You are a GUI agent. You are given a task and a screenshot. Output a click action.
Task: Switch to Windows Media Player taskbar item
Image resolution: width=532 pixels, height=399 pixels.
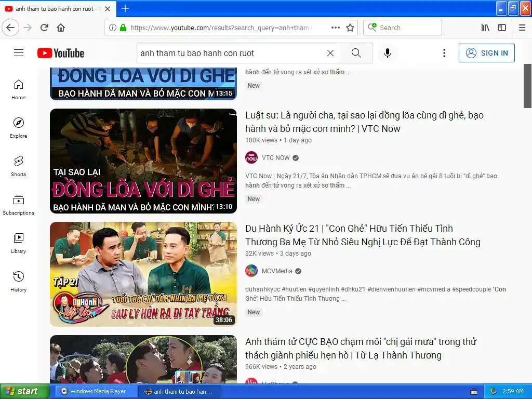coord(96,391)
